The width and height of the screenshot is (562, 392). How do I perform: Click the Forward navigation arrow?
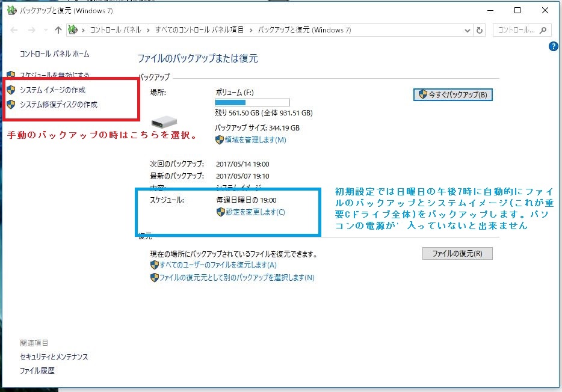pyautogui.click(x=31, y=30)
